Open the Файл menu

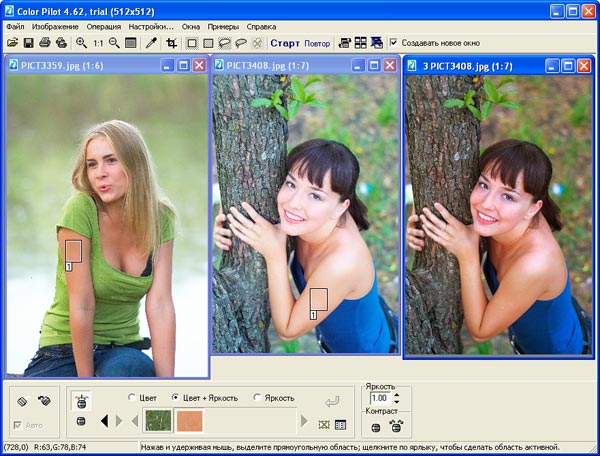pos(15,27)
